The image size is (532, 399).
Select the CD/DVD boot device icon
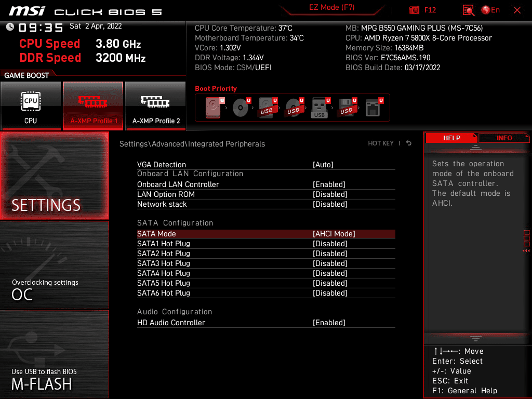click(x=241, y=108)
